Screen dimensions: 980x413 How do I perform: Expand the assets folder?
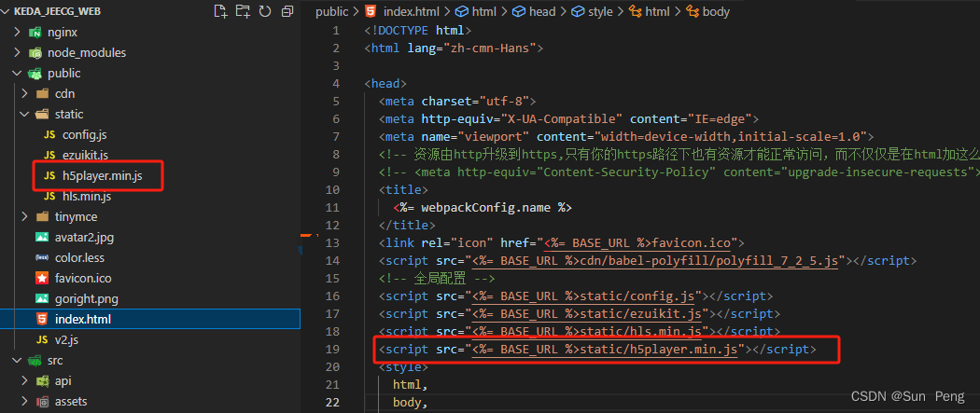tap(24, 402)
